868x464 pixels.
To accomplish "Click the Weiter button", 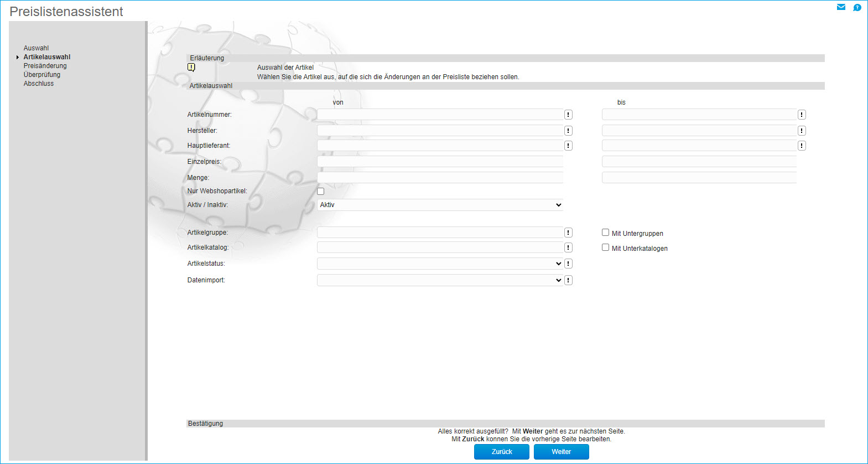I will tap(561, 452).
